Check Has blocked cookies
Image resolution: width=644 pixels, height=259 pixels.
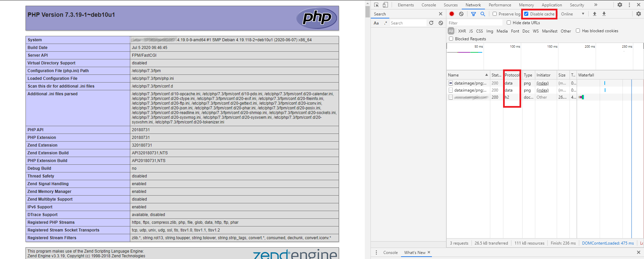(x=578, y=31)
